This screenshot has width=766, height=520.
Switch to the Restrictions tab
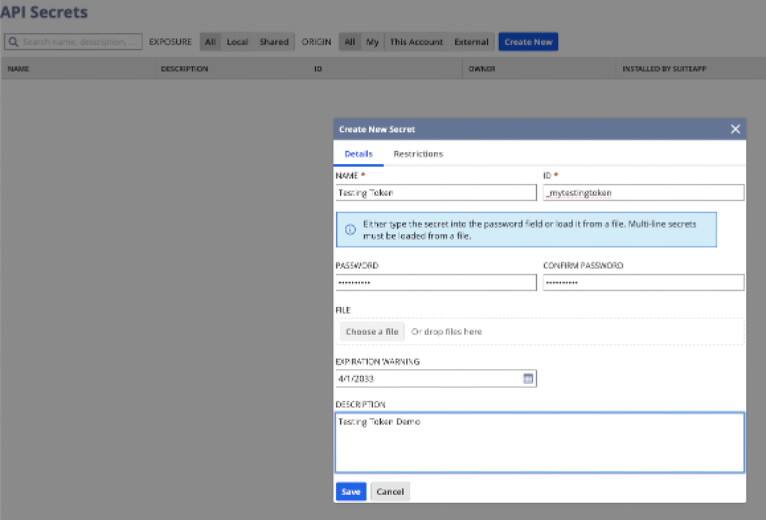coord(418,154)
